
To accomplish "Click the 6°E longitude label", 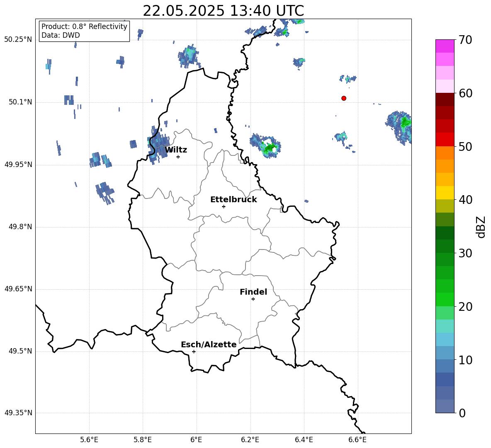I will [196, 440].
